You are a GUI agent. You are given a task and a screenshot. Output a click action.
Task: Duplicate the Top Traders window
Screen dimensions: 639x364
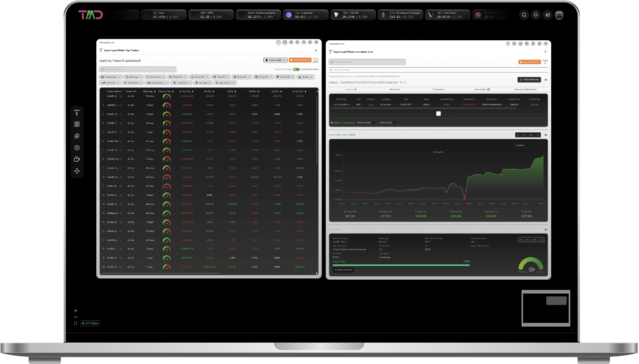click(297, 43)
